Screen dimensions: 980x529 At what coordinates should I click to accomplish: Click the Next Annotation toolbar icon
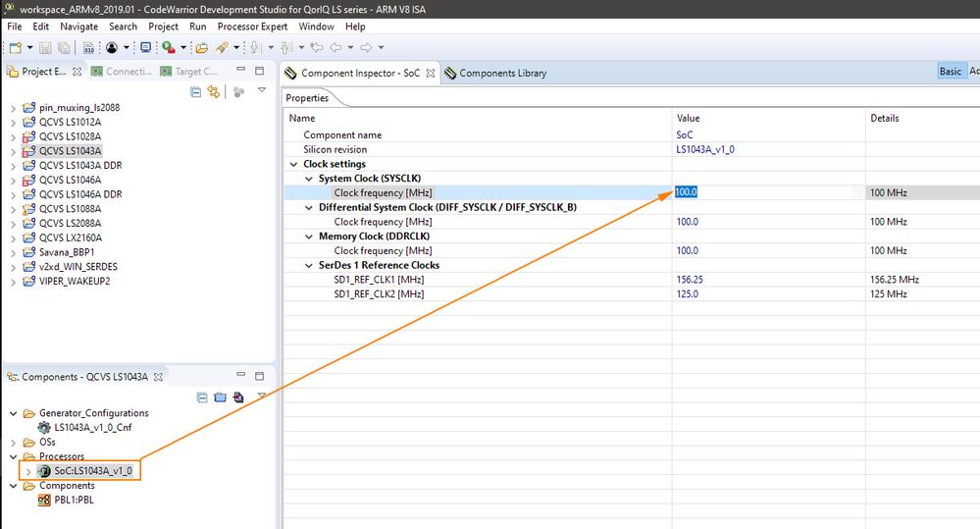pos(255,47)
